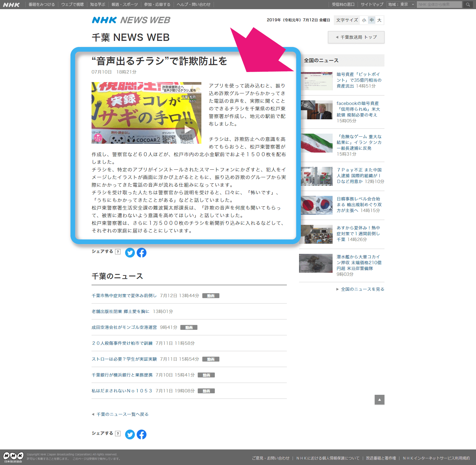Image resolution: width=476 pixels, height=465 pixels.
Task: Click the bottom Twitter share icon
Action: pos(130,434)
